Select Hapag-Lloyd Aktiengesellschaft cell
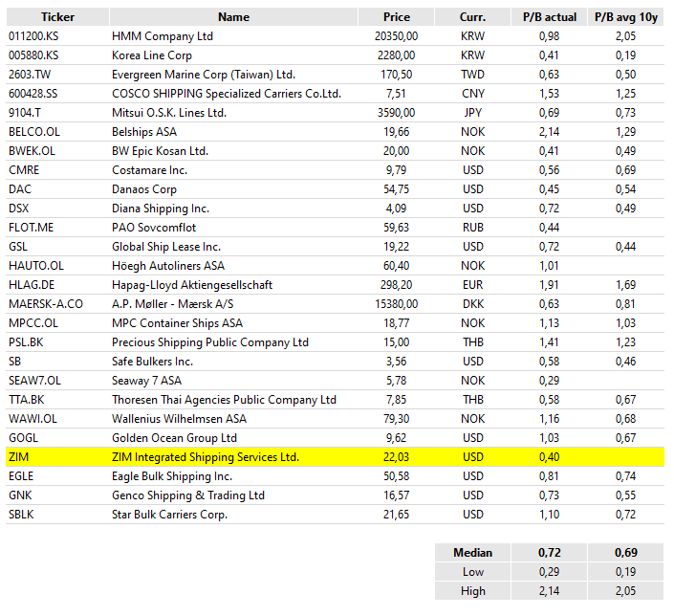 click(233, 285)
